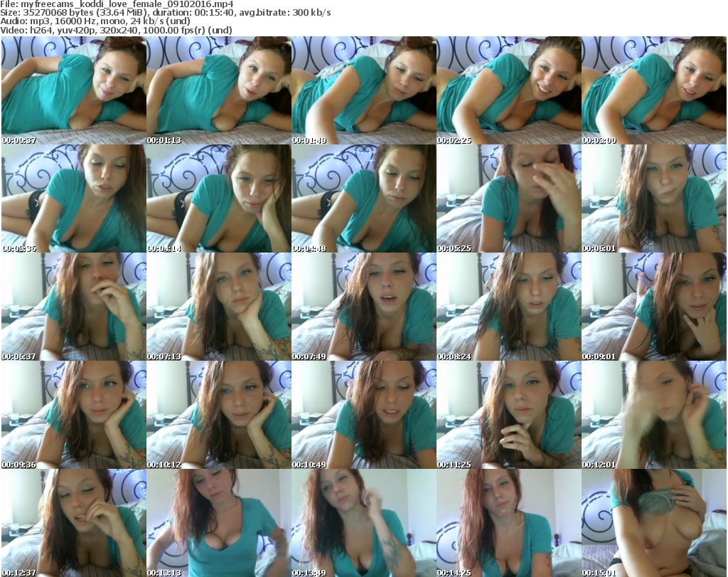Open the frame marked 00:08:24
Image resolution: width=728 pixels, height=577 pixels.
(508, 307)
